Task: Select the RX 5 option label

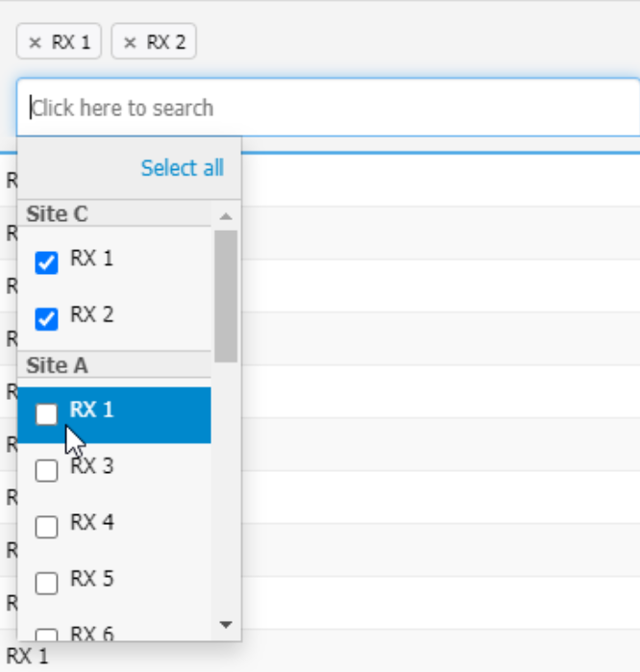Action: (92, 579)
